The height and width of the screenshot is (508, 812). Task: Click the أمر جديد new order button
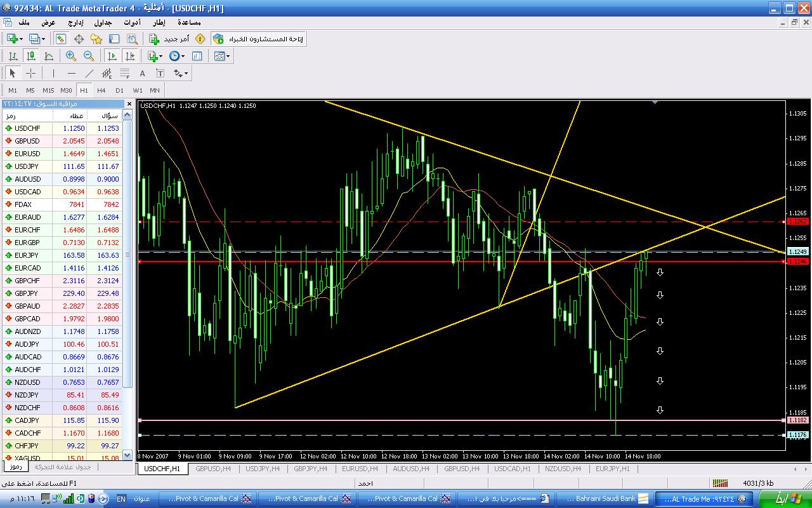tap(169, 39)
